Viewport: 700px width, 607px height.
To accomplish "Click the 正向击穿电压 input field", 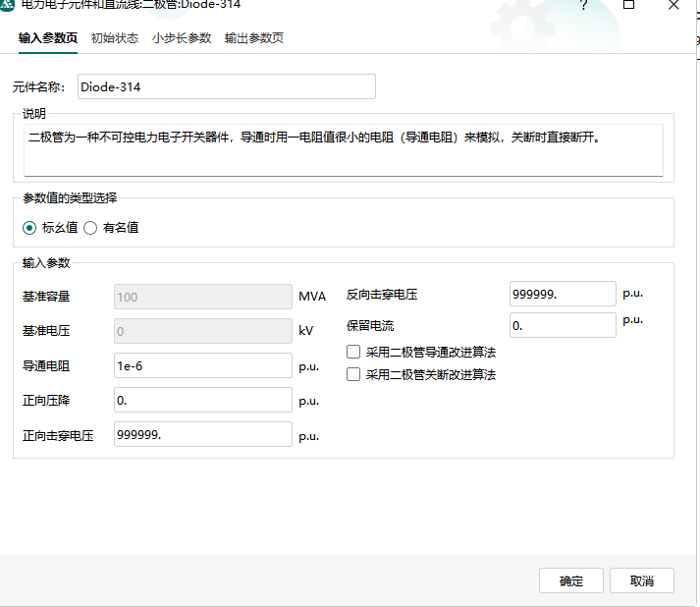I will click(x=202, y=434).
